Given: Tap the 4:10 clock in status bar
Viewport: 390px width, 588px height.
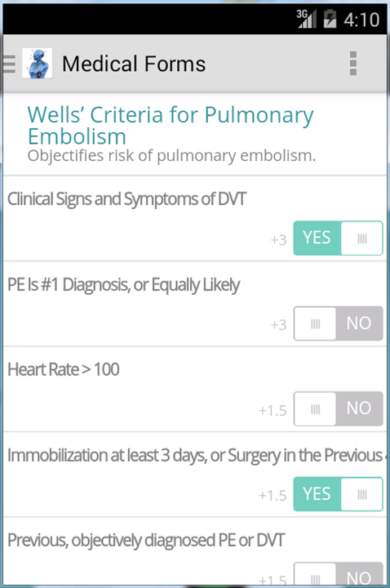Looking at the screenshot, I should (x=361, y=20).
